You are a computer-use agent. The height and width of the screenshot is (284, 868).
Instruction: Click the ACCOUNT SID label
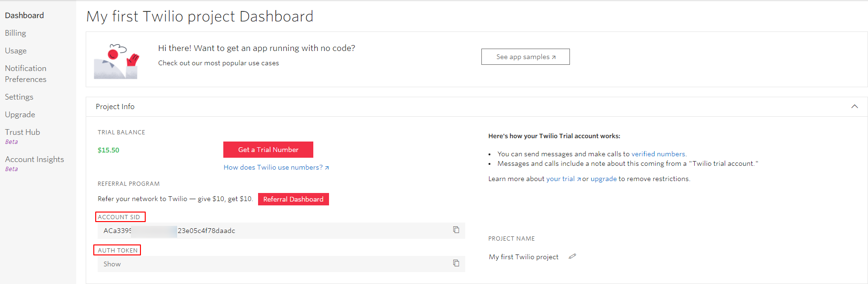pyautogui.click(x=119, y=217)
